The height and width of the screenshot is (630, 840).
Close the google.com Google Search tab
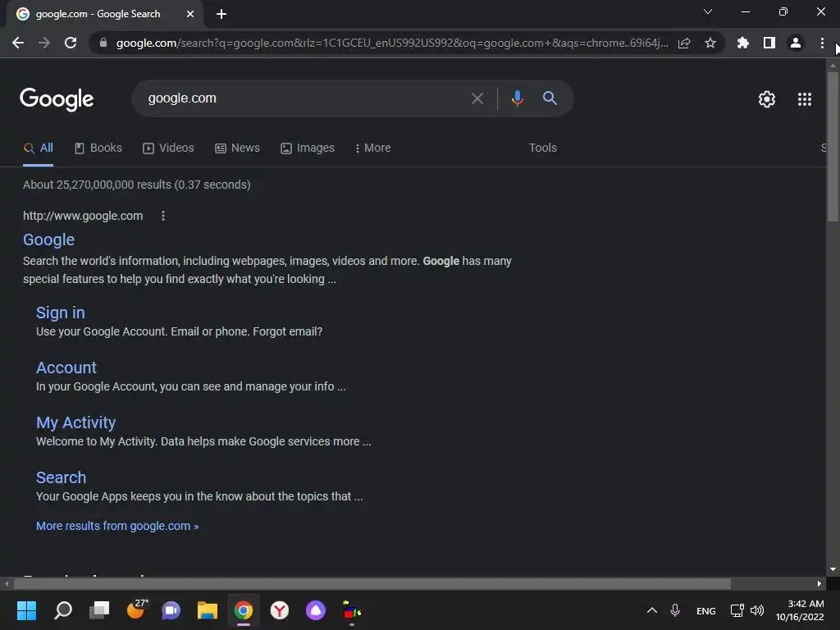pyautogui.click(x=190, y=14)
